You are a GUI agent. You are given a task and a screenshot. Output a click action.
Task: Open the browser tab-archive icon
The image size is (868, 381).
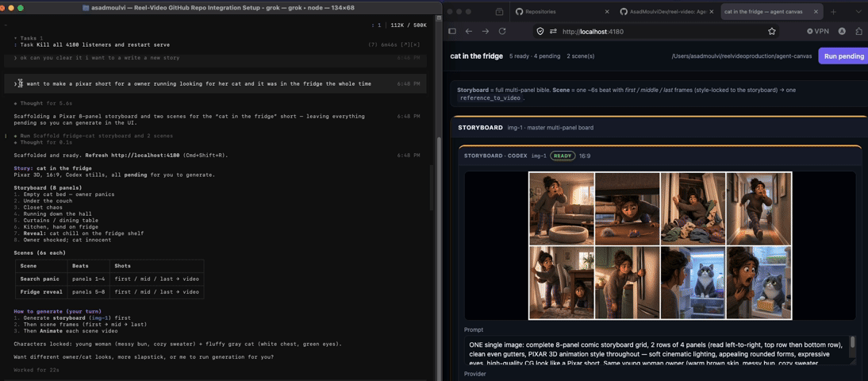[x=499, y=12]
